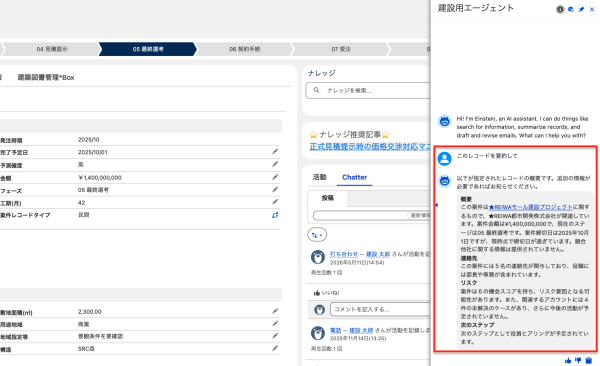Switch to the 活動 tab
This screenshot has height=366, width=600.
pyautogui.click(x=320, y=177)
